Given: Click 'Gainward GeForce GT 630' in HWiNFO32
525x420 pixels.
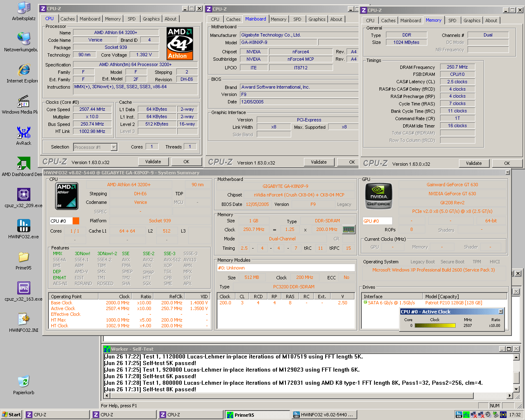Looking at the screenshot, I should [452, 185].
